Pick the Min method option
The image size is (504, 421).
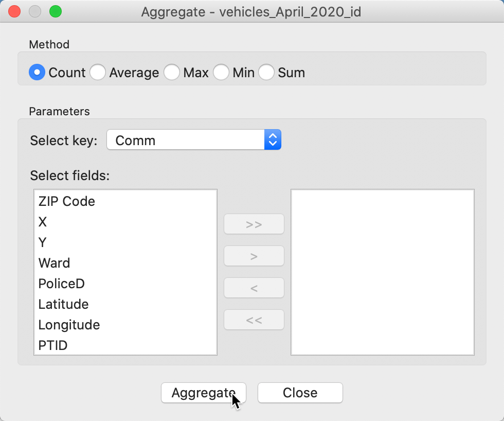tap(221, 72)
